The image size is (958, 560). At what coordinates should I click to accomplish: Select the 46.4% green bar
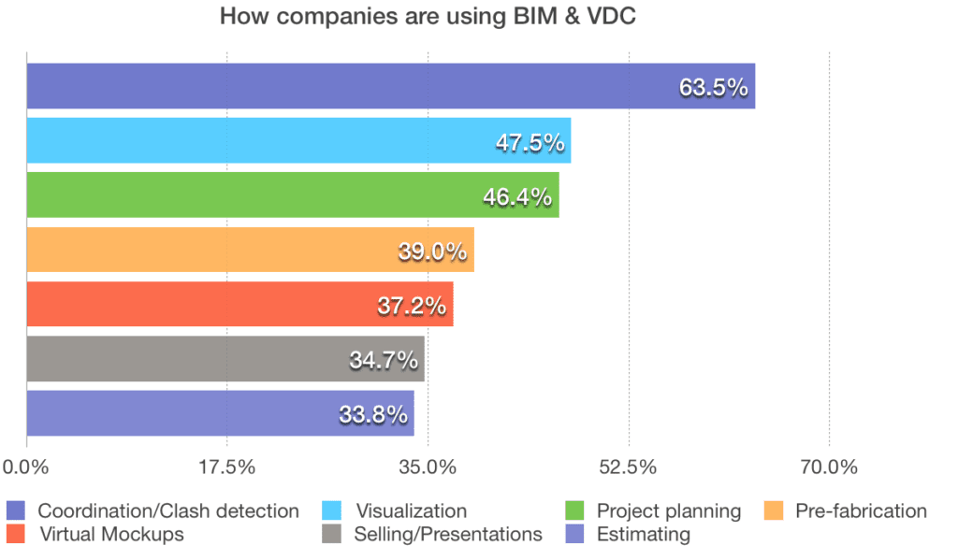(293, 194)
